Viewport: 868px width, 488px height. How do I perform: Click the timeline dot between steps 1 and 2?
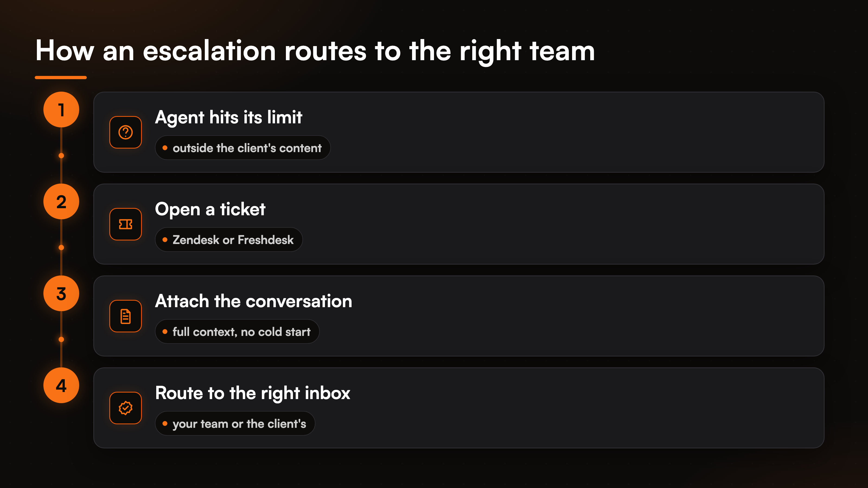tap(61, 156)
